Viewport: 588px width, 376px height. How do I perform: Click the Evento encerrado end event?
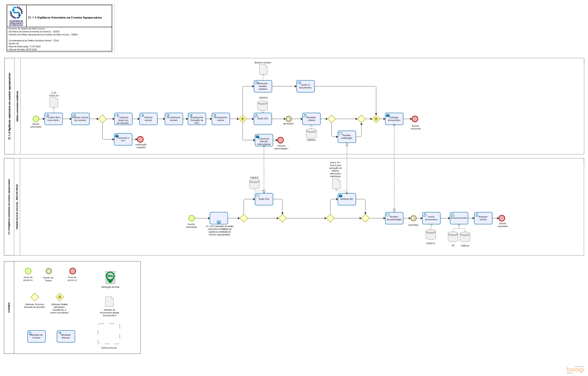pos(415,119)
